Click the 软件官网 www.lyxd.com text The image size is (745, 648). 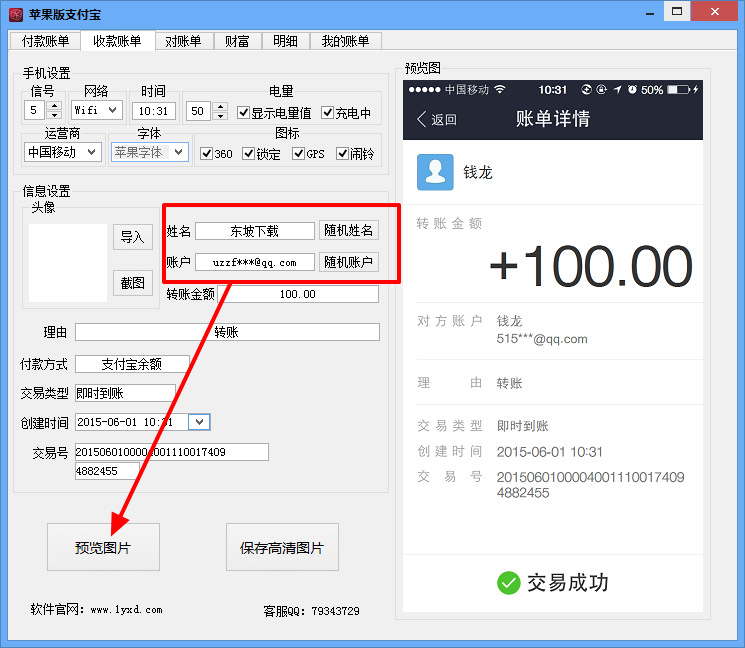click(96, 609)
